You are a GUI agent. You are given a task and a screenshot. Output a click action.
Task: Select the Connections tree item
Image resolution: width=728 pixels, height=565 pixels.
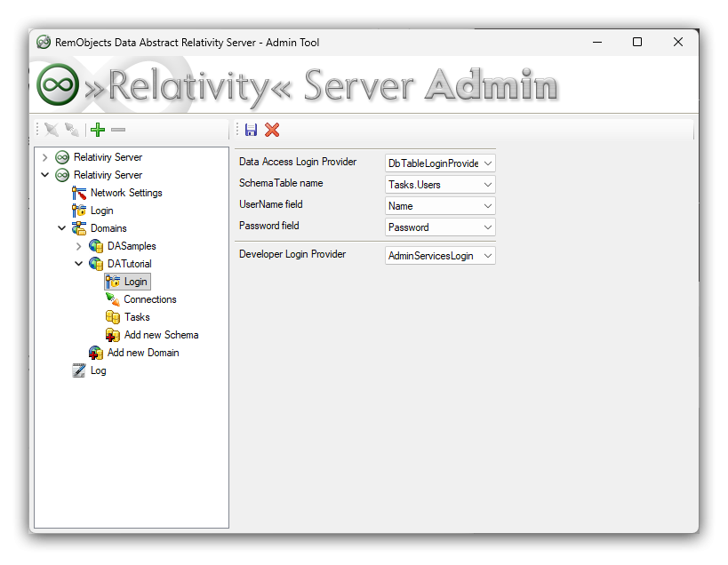pyautogui.click(x=150, y=299)
